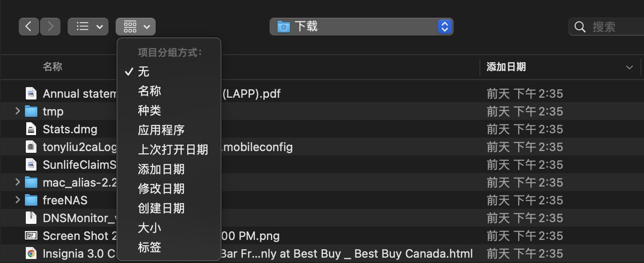Open the 下载 folder location popup
This screenshot has width=644, height=263.
coord(361,27)
